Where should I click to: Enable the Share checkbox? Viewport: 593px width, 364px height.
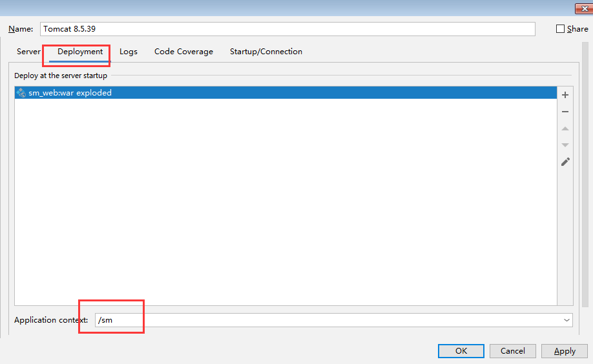(560, 29)
